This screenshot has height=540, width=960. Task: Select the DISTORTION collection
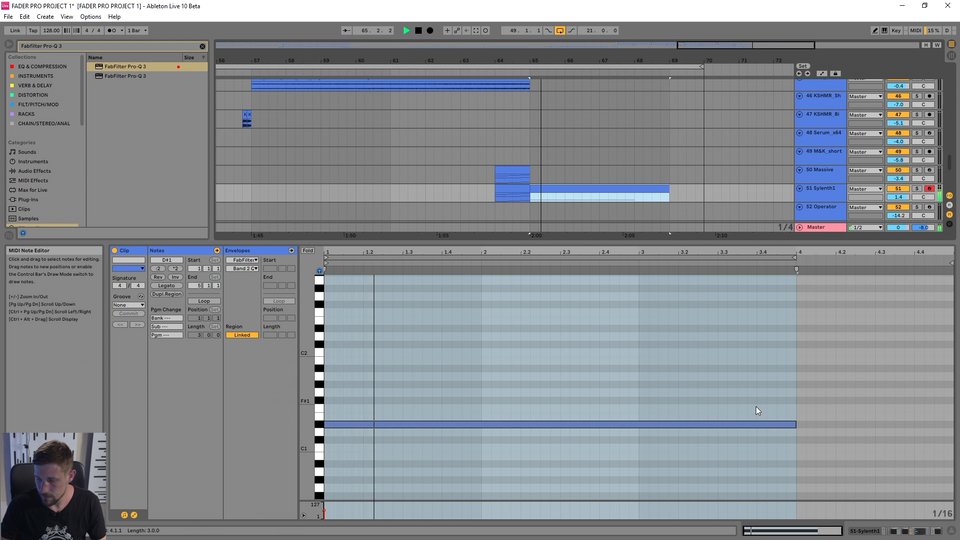(32, 95)
